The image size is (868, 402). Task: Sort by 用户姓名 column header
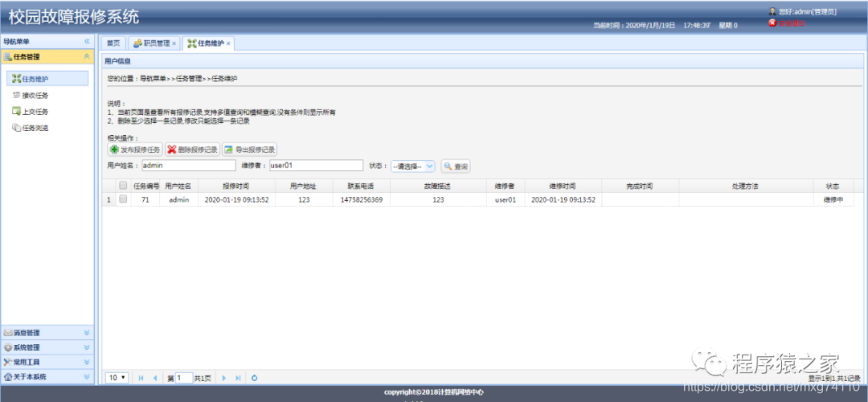click(178, 186)
